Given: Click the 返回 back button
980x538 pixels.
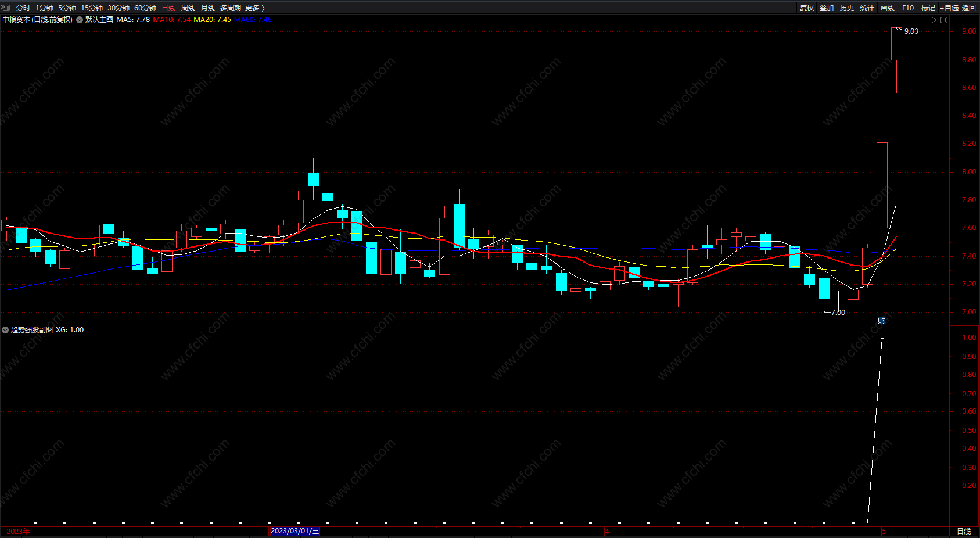Looking at the screenshot, I should tap(969, 8).
